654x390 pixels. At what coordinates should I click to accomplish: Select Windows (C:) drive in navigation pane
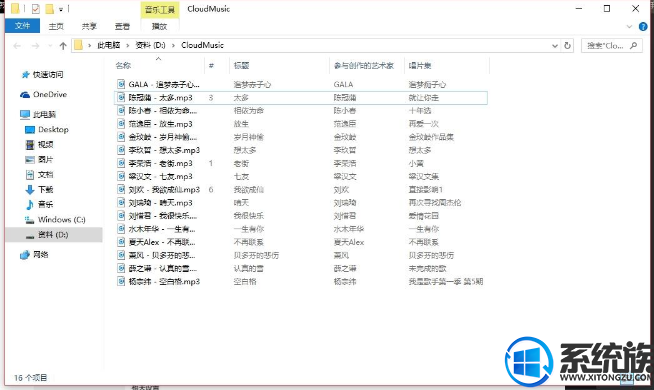coord(61,219)
